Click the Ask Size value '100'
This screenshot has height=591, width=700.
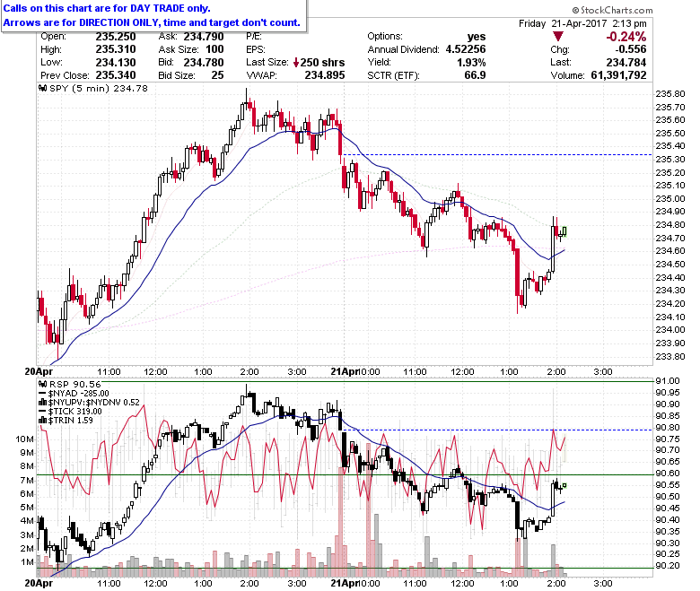214,49
